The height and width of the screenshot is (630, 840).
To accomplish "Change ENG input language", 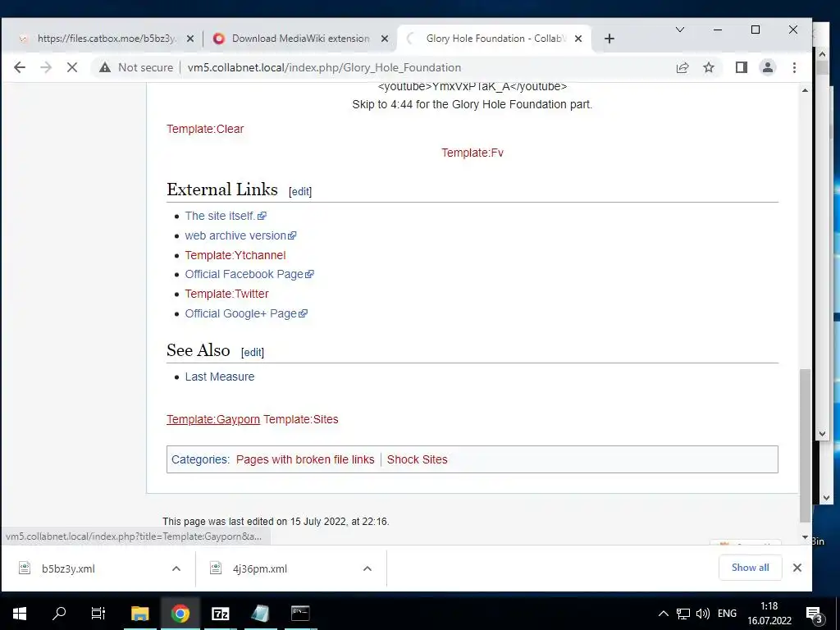I will point(727,614).
